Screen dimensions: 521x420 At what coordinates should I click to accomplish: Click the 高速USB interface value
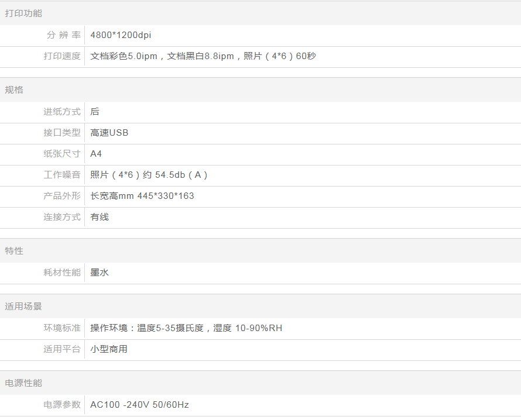[x=109, y=133]
